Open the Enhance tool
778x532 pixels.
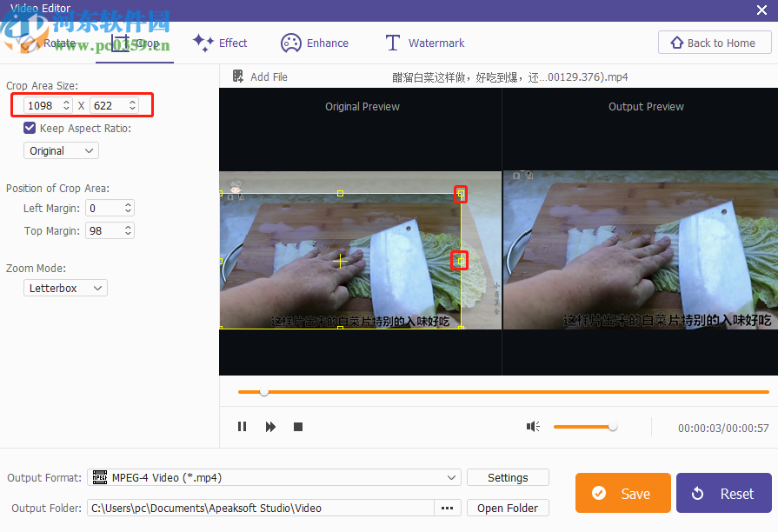(315, 42)
